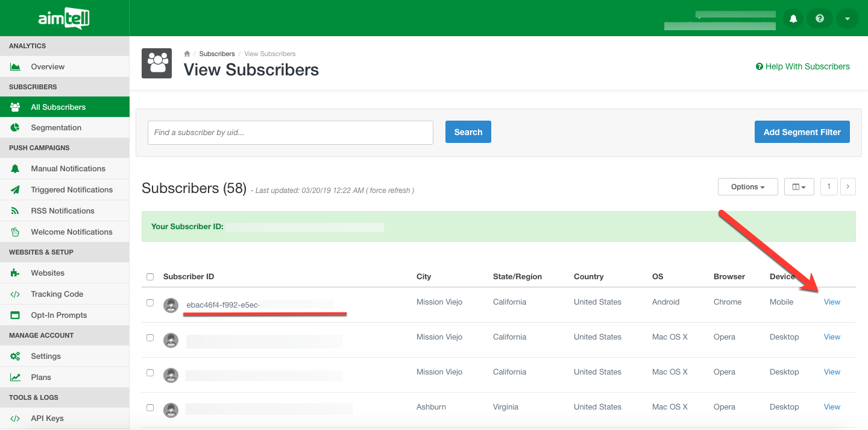Open the Help With Subscribers link

[x=803, y=67]
